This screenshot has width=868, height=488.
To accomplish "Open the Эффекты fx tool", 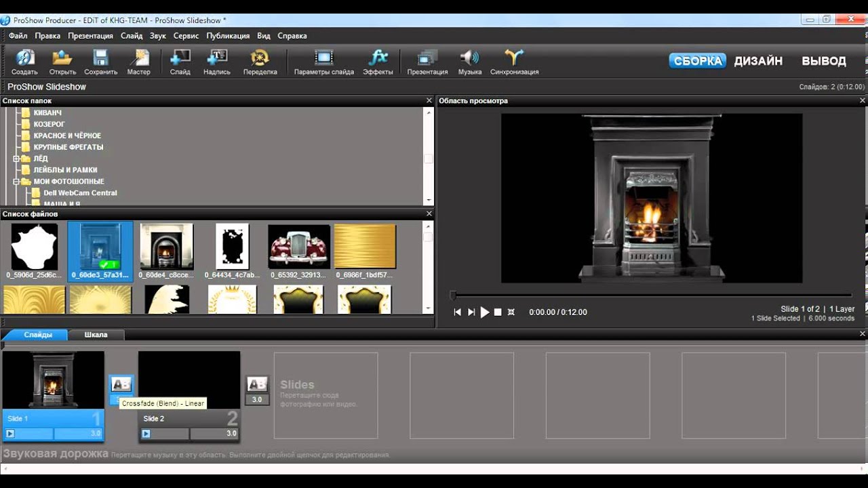I will click(x=378, y=61).
